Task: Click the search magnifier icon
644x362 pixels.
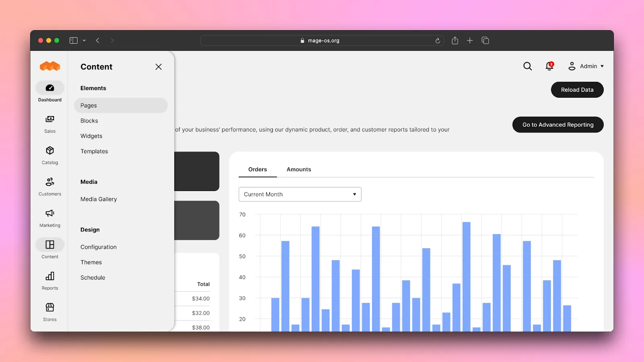Action: [x=527, y=66]
